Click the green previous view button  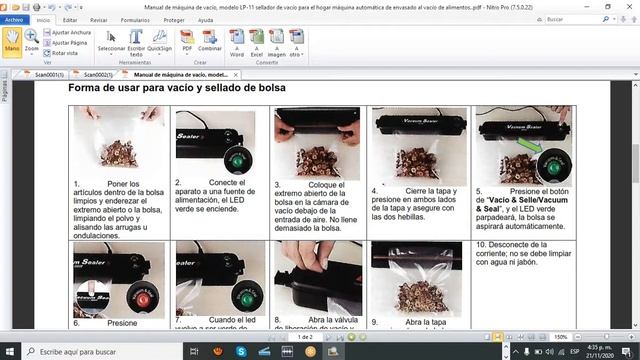coord(351,337)
